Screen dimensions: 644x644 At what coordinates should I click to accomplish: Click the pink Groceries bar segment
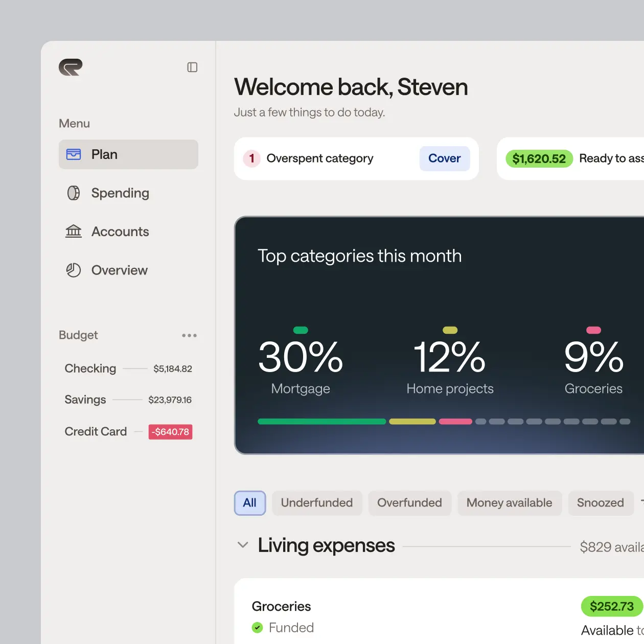point(455,422)
